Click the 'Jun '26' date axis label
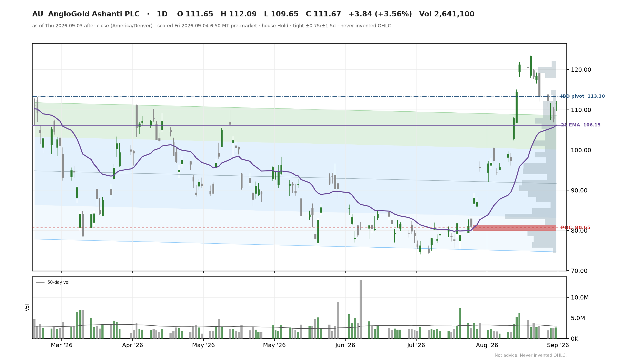The height and width of the screenshot is (364, 644). coord(345,345)
